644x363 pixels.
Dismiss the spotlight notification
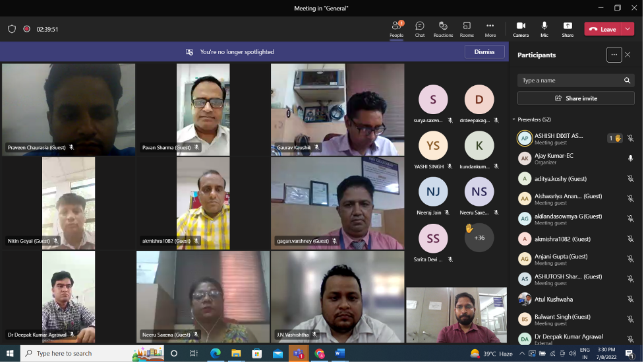click(484, 51)
